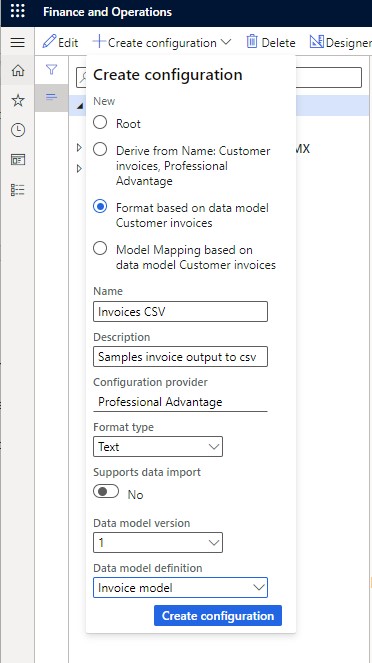Open the filter funnel pane
This screenshot has width=372, height=663.
[51, 69]
